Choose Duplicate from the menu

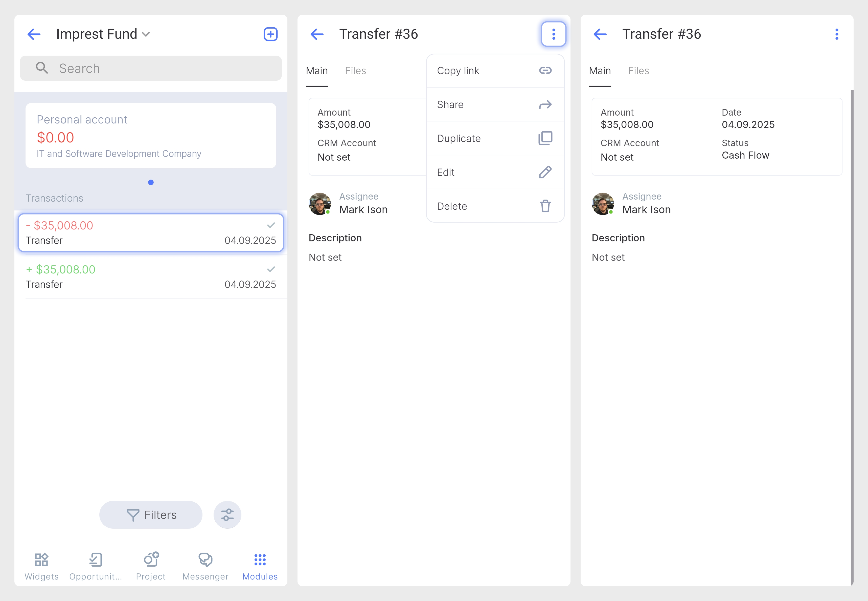[495, 138]
